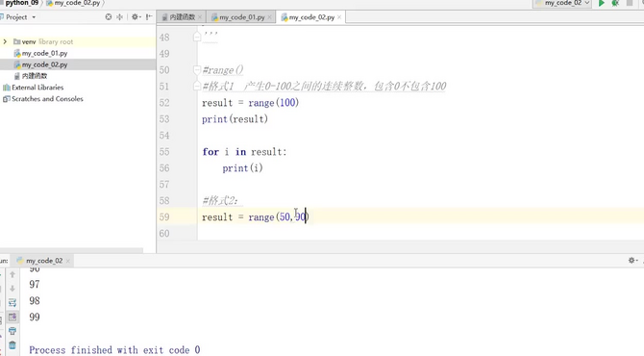Expand the venv library root folder
The image size is (644, 356).
tap(5, 41)
